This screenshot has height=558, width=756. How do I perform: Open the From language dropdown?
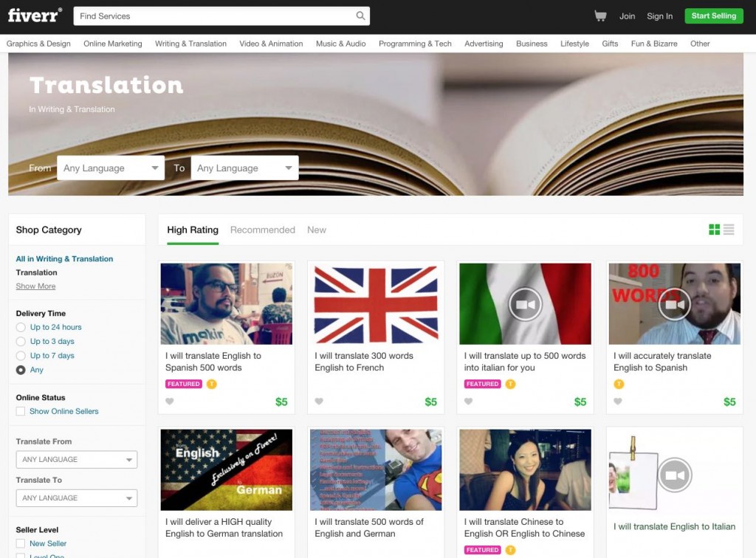(111, 168)
